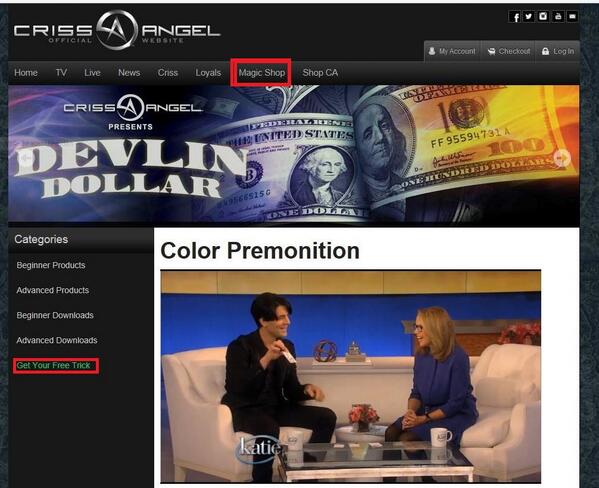The image size is (599, 488).
Task: Open the YouTube social icon
Action: pos(558,16)
